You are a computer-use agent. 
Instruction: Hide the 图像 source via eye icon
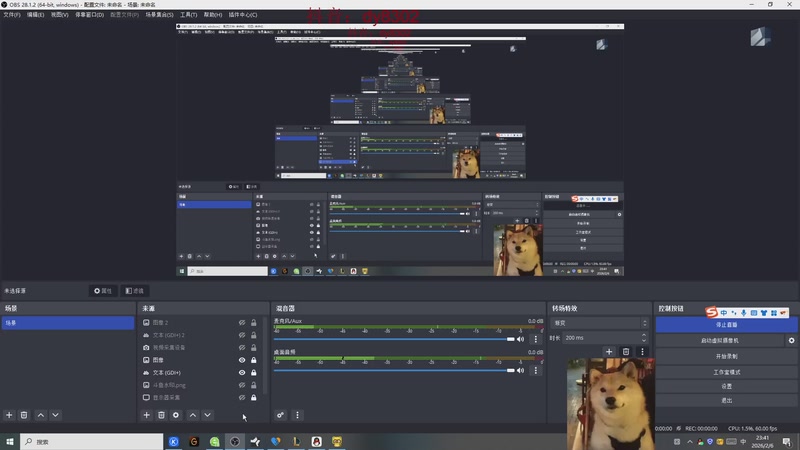coord(242,360)
